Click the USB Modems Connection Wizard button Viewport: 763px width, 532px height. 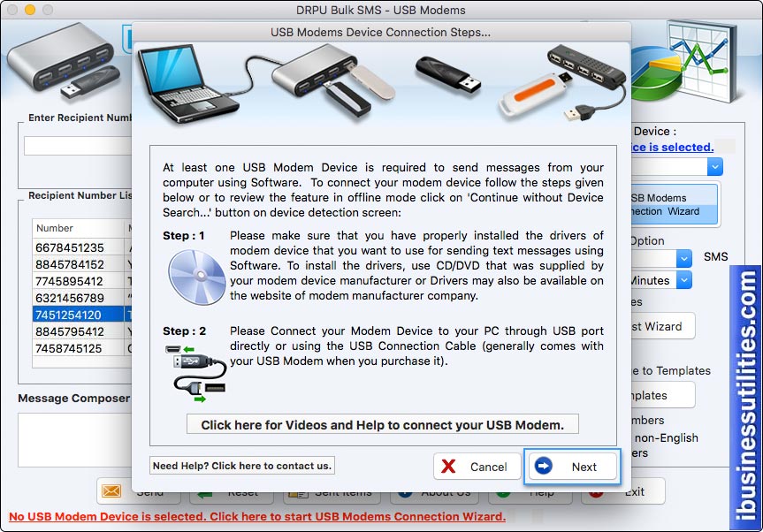coord(674,204)
